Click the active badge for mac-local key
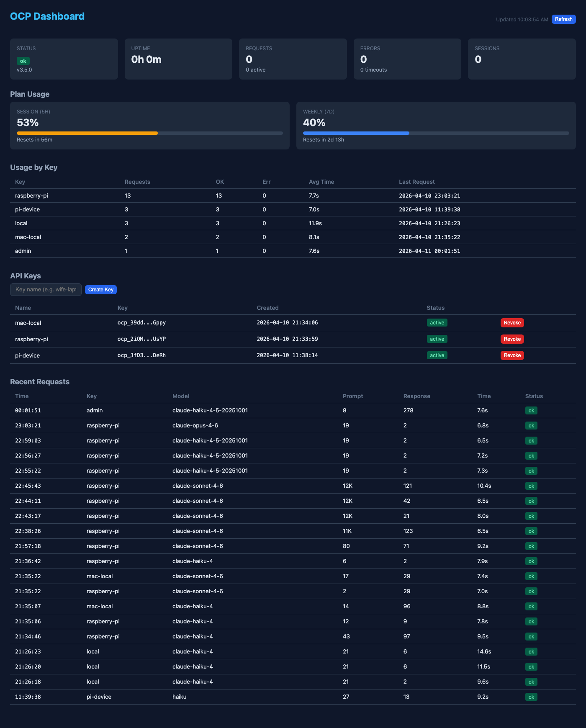 pyautogui.click(x=437, y=323)
